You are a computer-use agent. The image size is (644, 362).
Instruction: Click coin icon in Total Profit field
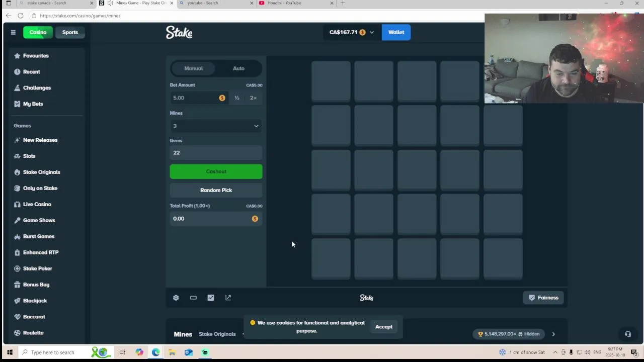coord(255,219)
